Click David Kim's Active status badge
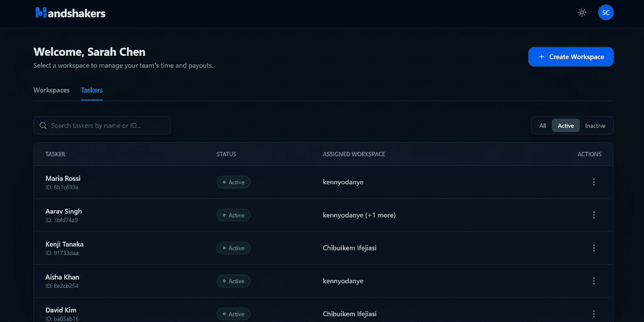 [233, 314]
